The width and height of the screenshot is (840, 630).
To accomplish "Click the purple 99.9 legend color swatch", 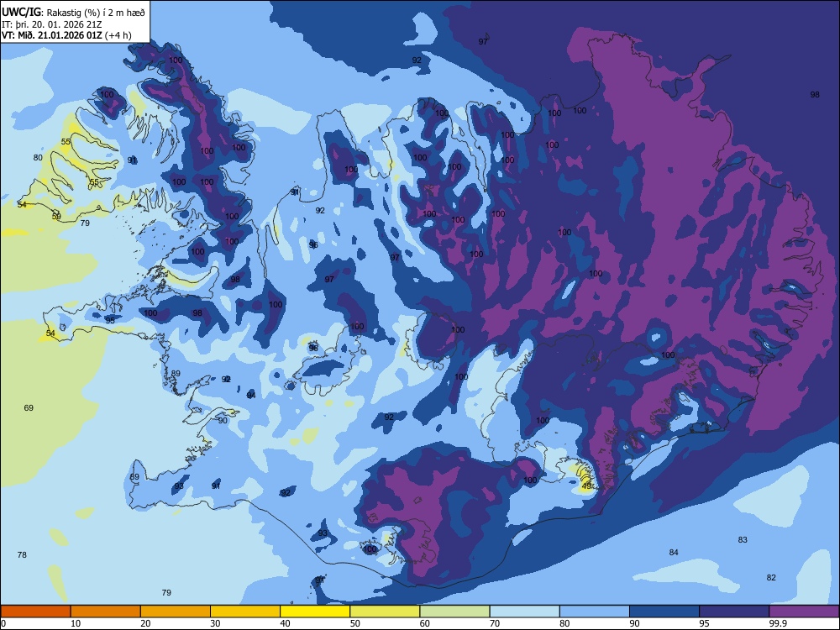I will (x=804, y=612).
